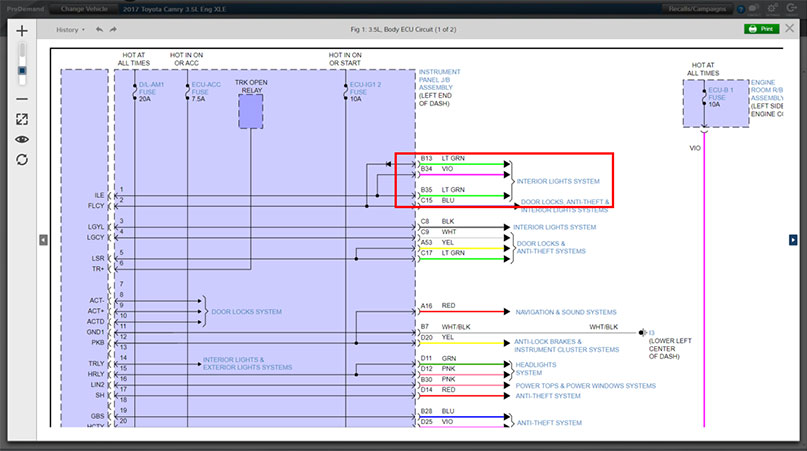
Task: Close the wiring diagram viewer
Action: click(789, 29)
